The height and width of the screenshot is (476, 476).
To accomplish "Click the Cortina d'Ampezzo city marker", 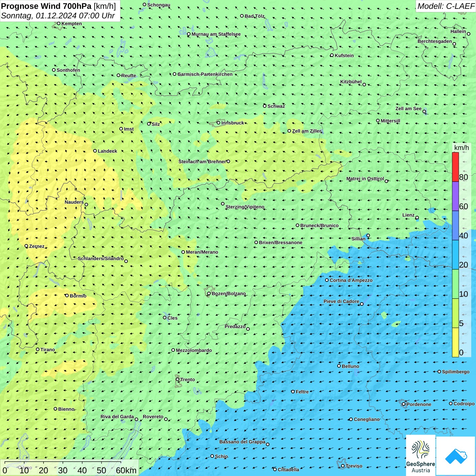I will 327,280.
